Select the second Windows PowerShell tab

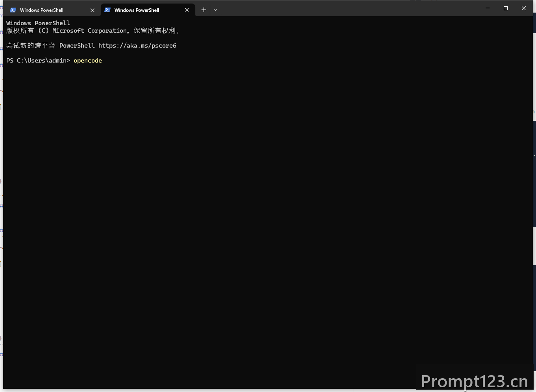(148, 10)
